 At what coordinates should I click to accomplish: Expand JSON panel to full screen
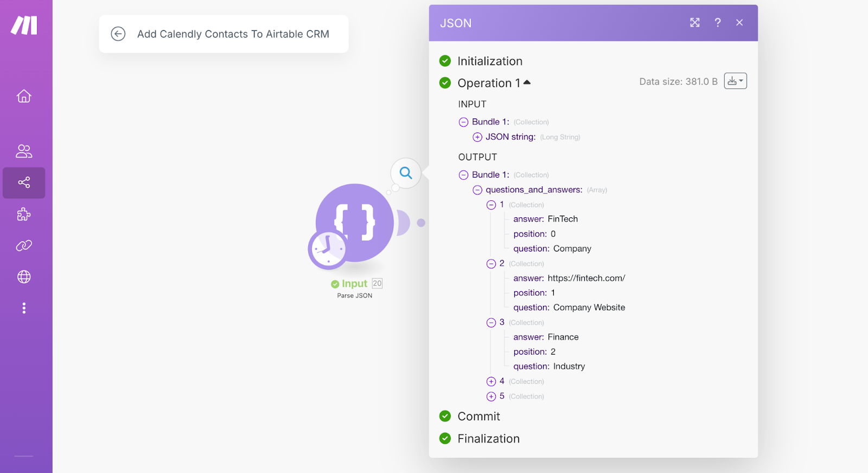pyautogui.click(x=695, y=23)
